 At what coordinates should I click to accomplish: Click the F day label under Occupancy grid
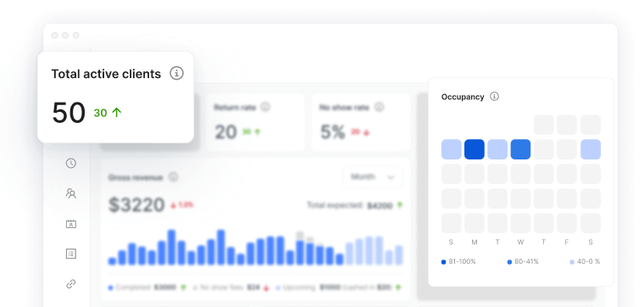pos(567,243)
